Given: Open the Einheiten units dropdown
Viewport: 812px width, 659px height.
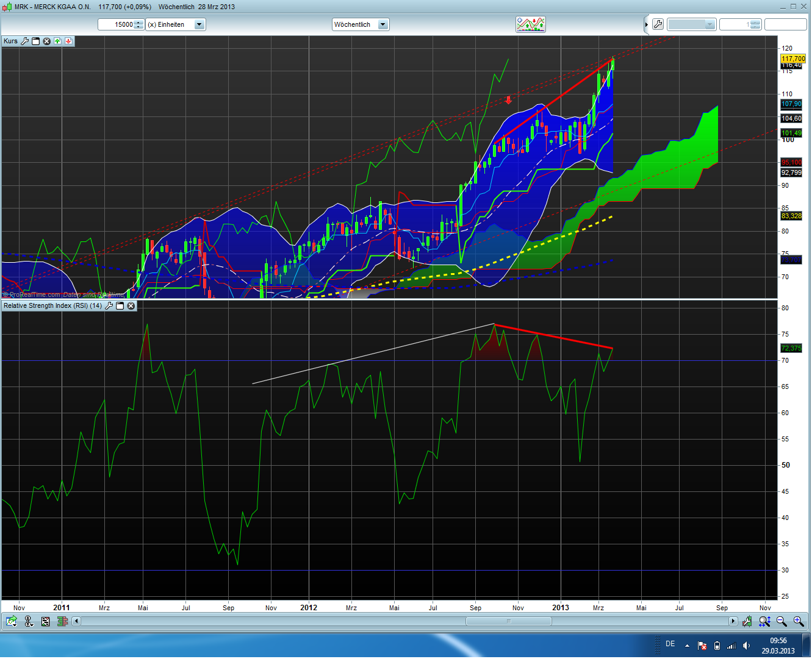Looking at the screenshot, I should 199,24.
